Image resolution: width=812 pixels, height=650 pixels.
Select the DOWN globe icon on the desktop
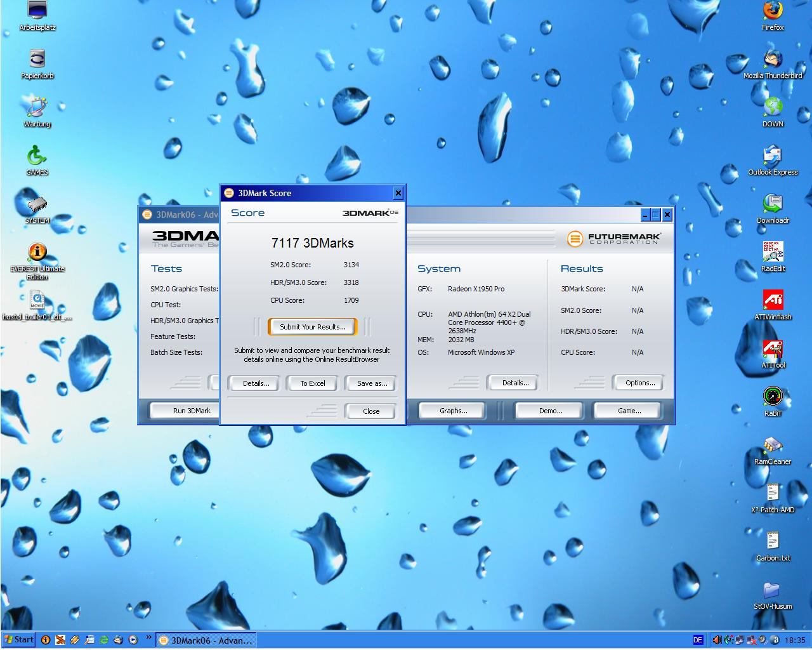point(773,112)
